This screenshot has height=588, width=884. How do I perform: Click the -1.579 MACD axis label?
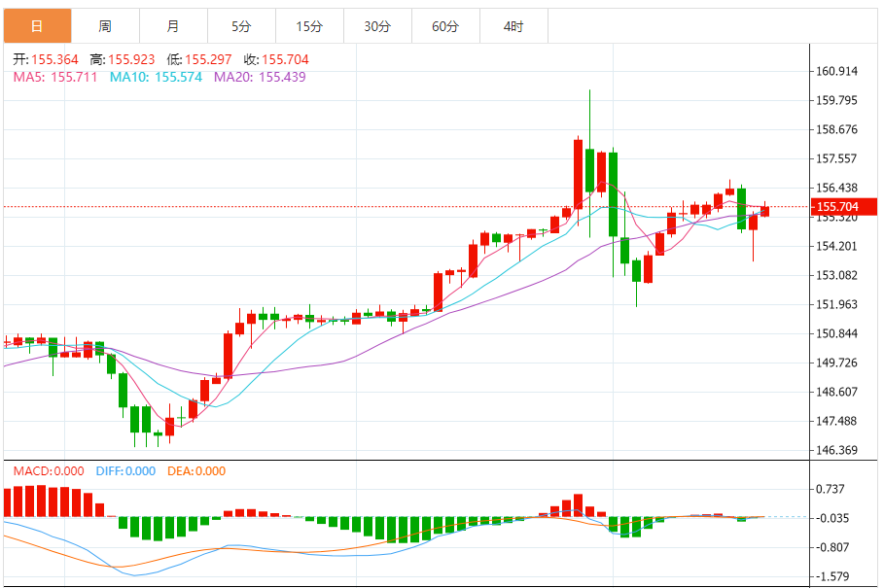coord(832,576)
